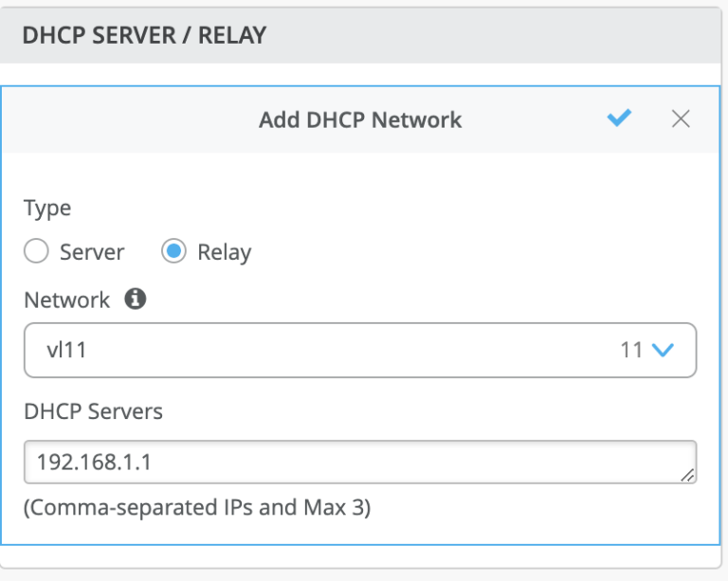Screen dimensions: 728x581
Task: Confirm the DHCP network with the blue checkmark
Action: click(x=619, y=118)
